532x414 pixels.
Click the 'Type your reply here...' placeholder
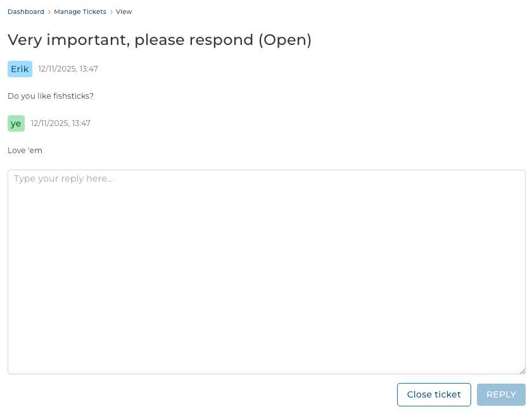tap(63, 179)
